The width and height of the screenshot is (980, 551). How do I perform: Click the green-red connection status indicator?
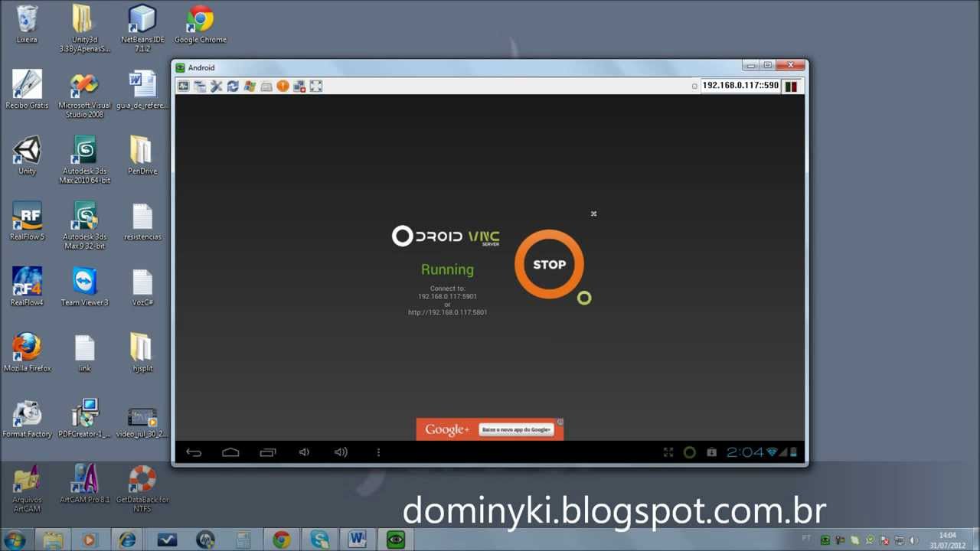click(x=791, y=86)
